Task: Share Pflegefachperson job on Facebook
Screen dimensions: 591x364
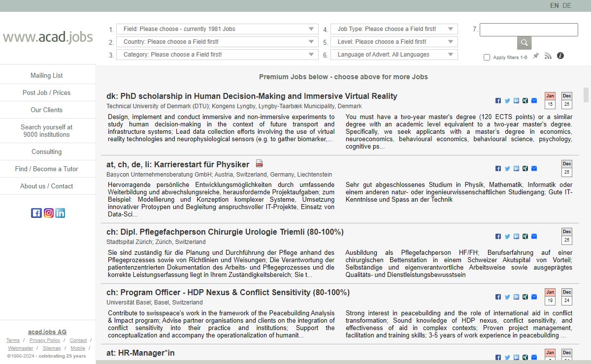Action: pos(498,236)
